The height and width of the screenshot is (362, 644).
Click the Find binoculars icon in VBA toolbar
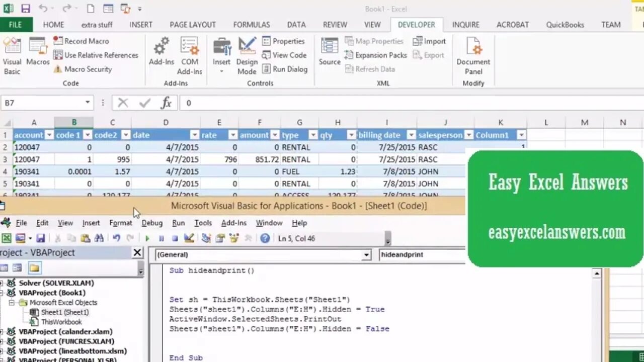click(99, 238)
